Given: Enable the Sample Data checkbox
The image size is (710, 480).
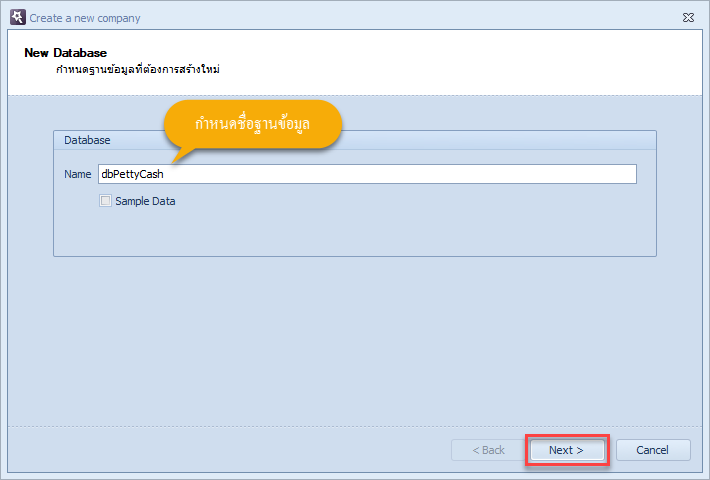Looking at the screenshot, I should point(106,201).
